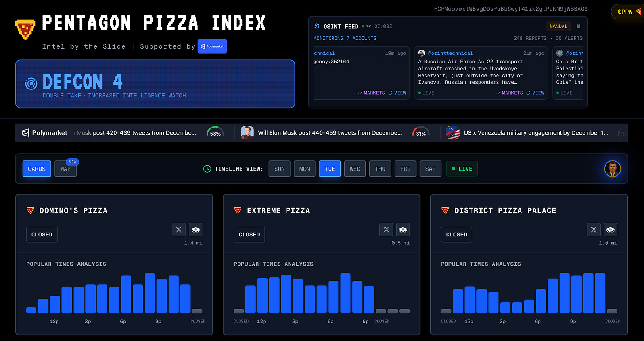Viewport: 644px width, 341px height.
Task: Open VIEW on the An-22 crash report
Action: pos(535,93)
